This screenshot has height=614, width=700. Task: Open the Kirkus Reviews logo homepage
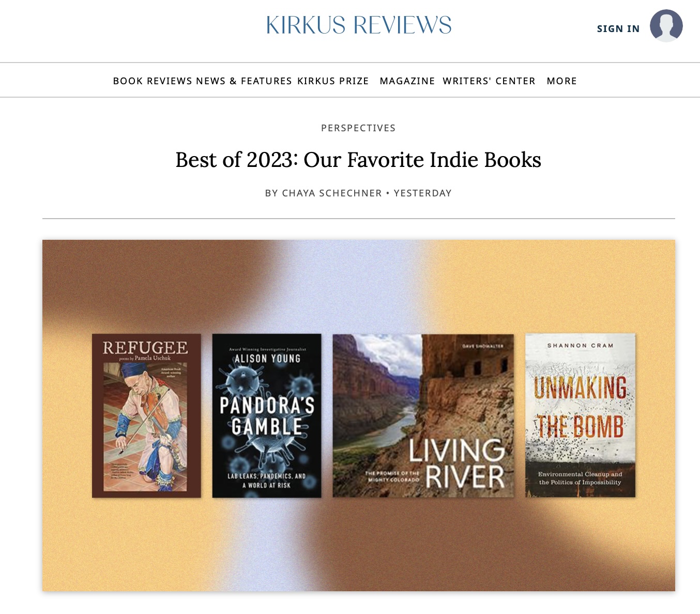pyautogui.click(x=359, y=25)
